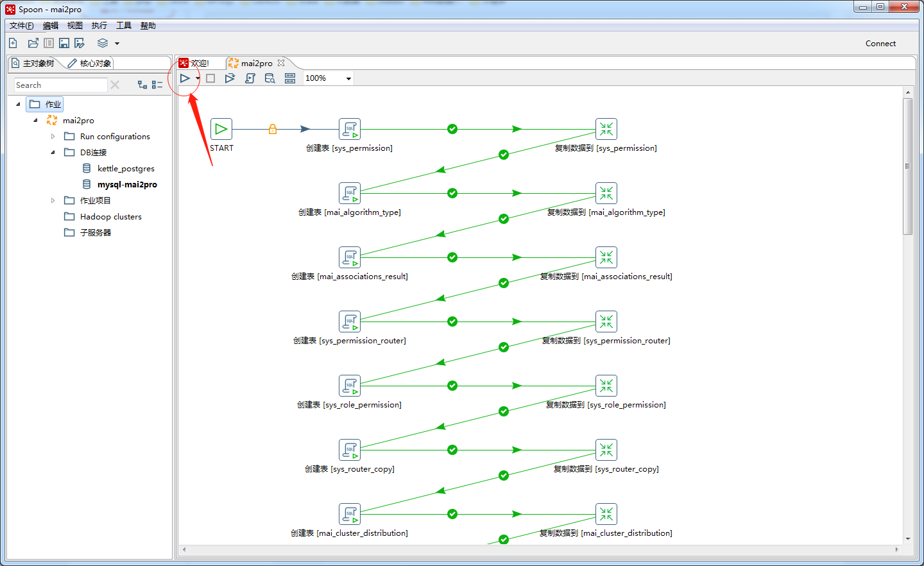This screenshot has height=566, width=924.
Task: Open the SQL editor from the toolbar
Action: tap(250, 78)
